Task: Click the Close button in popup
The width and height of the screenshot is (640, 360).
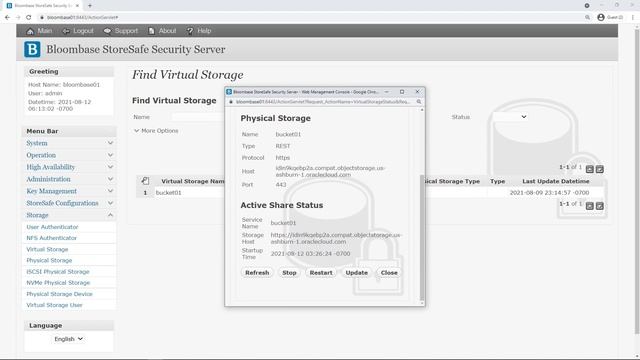Action: (389, 273)
